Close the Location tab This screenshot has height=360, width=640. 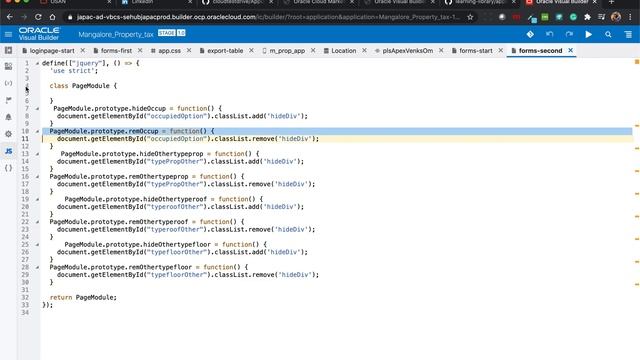pos(364,50)
